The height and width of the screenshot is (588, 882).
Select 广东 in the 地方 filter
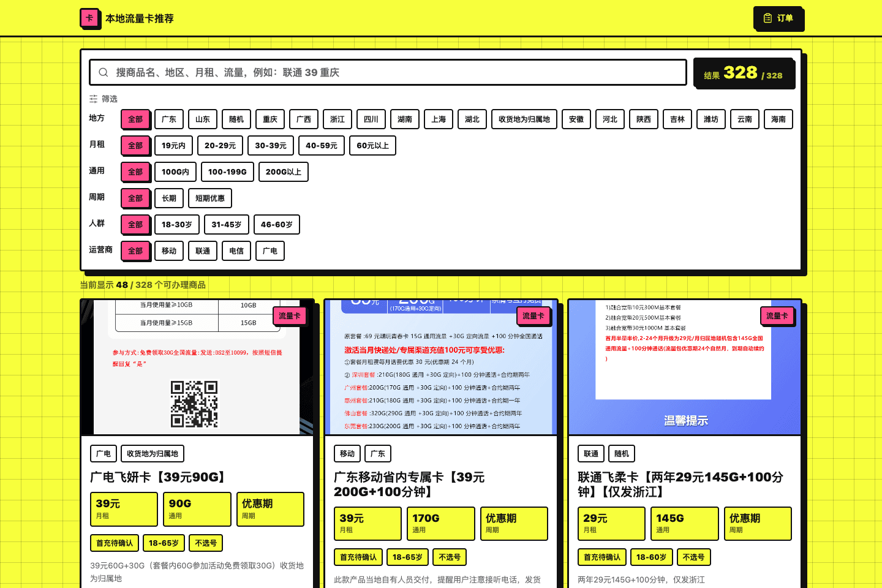click(169, 119)
